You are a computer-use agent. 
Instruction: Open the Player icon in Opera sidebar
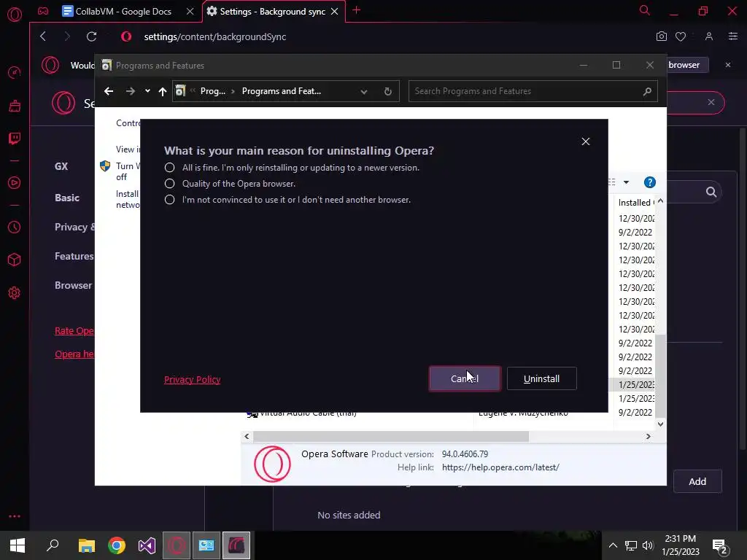[x=15, y=183]
